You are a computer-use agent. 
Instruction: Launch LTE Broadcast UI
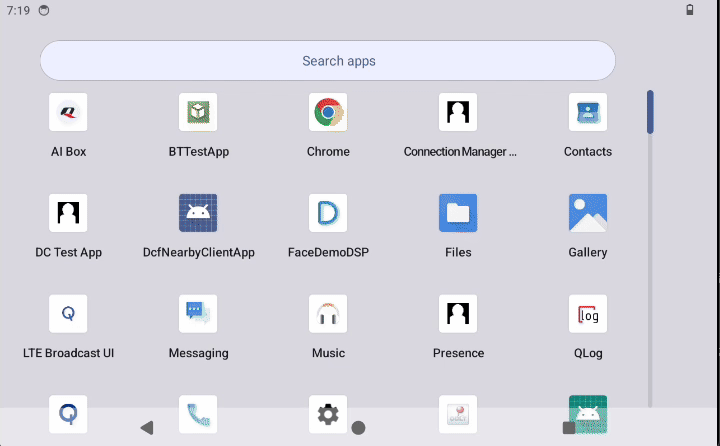point(68,314)
